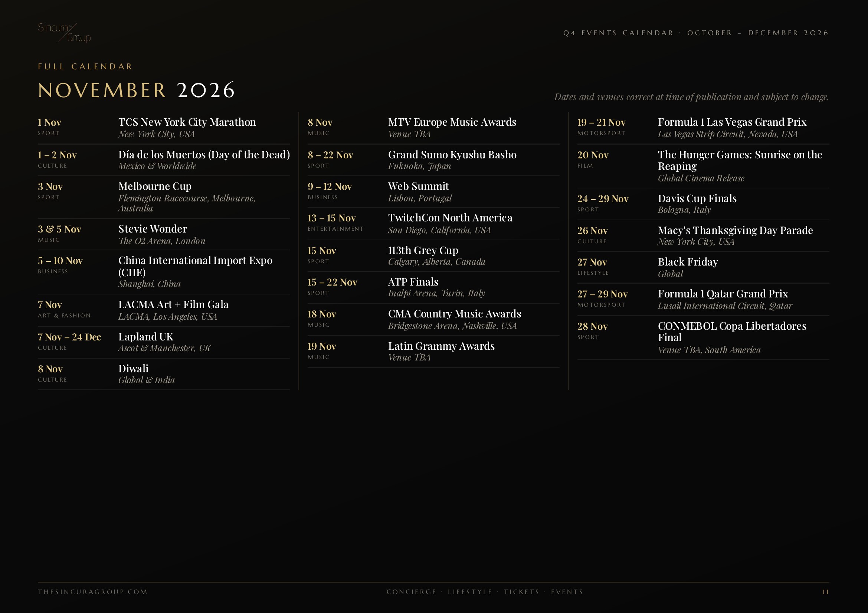Select China International Import Expo (CIIE)

point(195,266)
